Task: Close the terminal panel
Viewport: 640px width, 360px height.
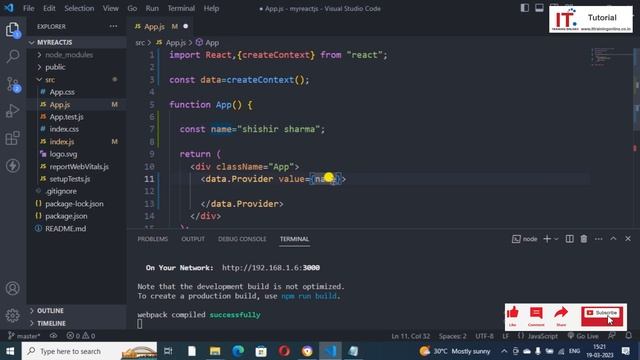Action: (628, 239)
